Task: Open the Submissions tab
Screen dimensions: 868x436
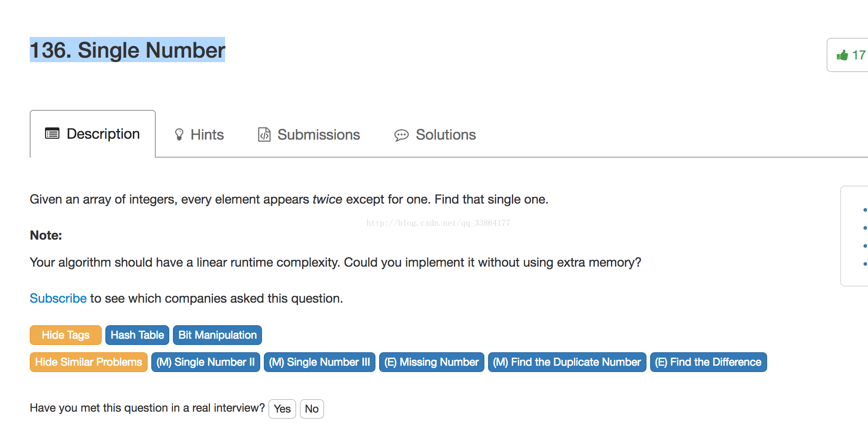Action: coord(309,135)
